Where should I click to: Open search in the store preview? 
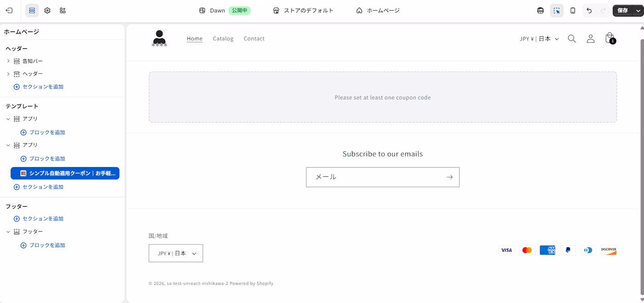572,39
